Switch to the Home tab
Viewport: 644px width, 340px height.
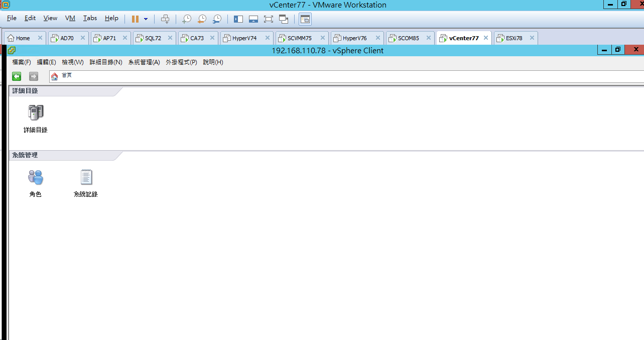[x=23, y=38]
